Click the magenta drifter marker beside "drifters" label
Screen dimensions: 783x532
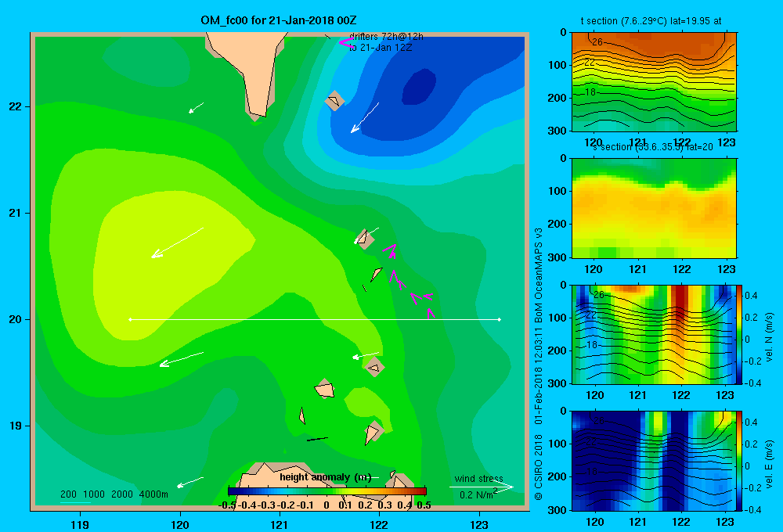pyautogui.click(x=346, y=42)
